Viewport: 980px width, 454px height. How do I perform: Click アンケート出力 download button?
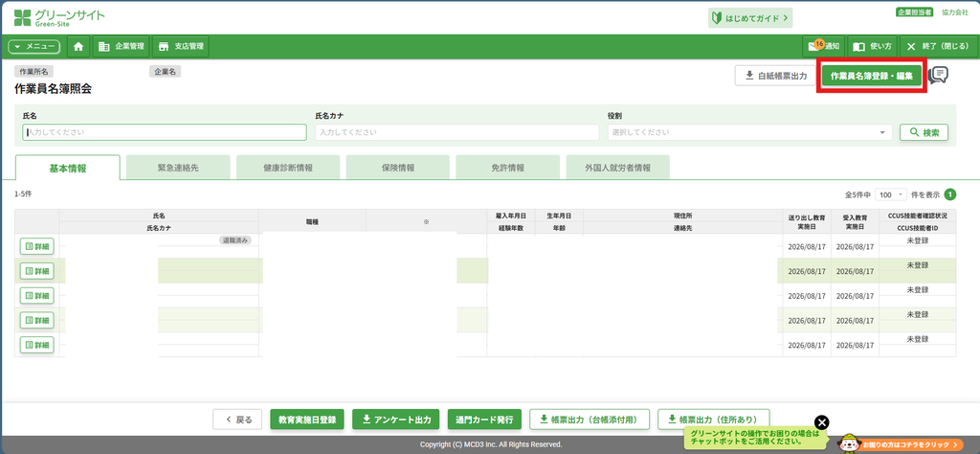point(396,420)
